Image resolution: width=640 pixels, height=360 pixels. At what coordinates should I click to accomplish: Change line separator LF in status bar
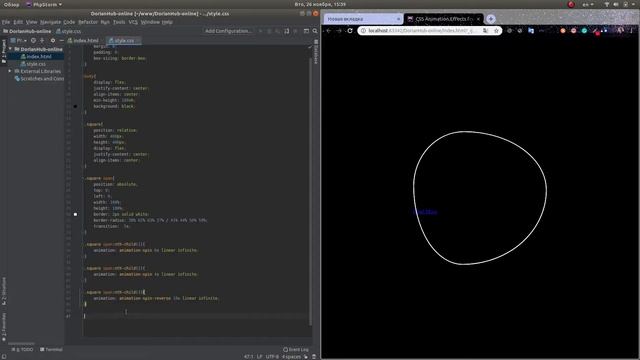click(259, 356)
